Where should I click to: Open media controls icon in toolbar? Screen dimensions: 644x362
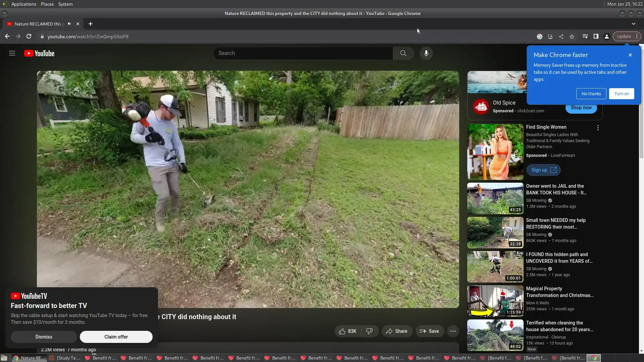coord(585,37)
